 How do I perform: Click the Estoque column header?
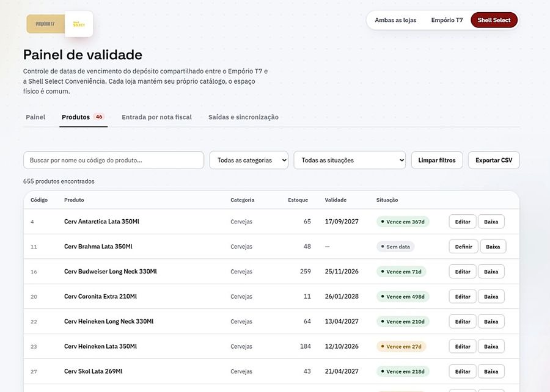tap(298, 200)
